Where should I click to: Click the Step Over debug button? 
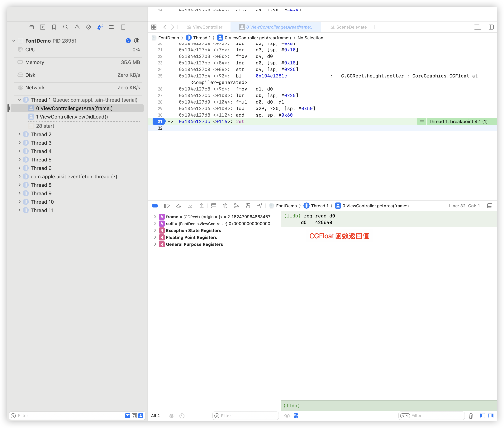(179, 206)
